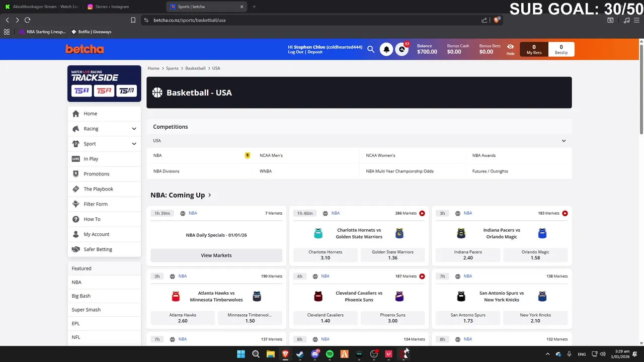Click the taskbar volume icon
This screenshot has height=362, width=644.
[x=603, y=354]
